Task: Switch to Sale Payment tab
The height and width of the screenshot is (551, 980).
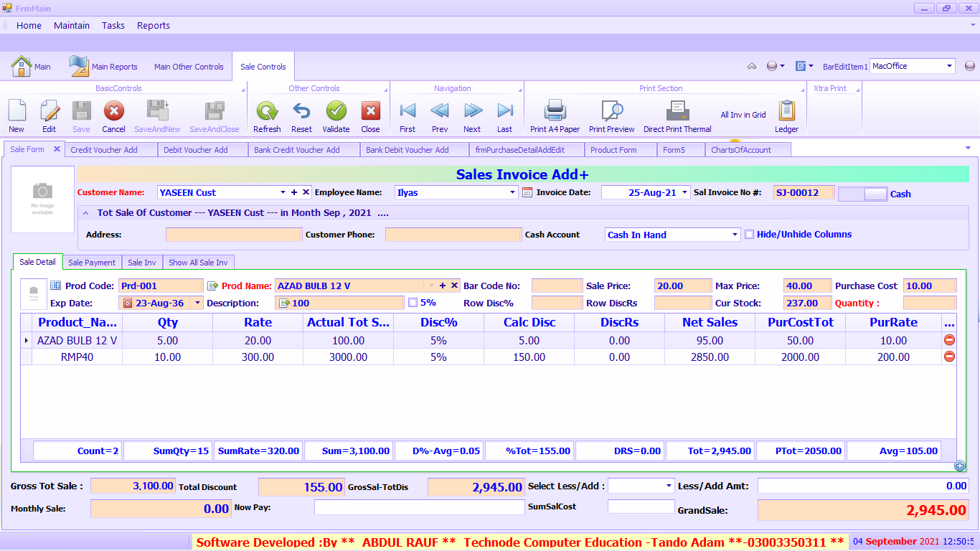Action: coord(92,263)
